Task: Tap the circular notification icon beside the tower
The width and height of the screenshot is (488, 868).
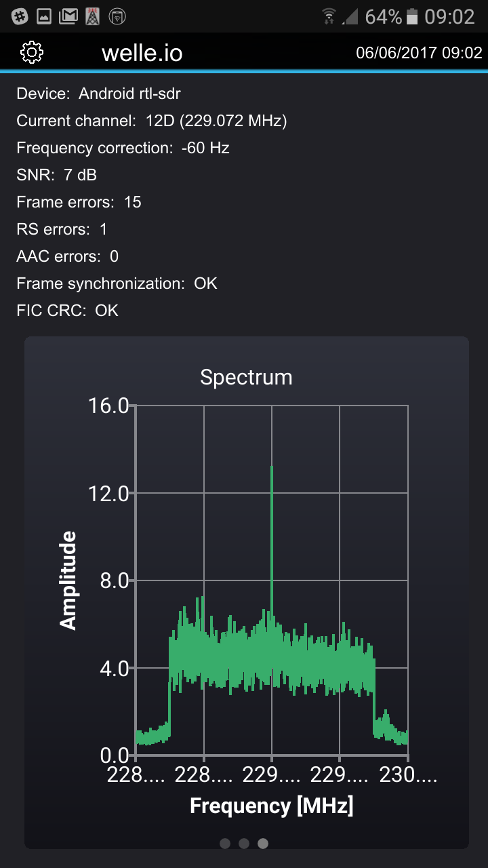Action: (x=117, y=16)
